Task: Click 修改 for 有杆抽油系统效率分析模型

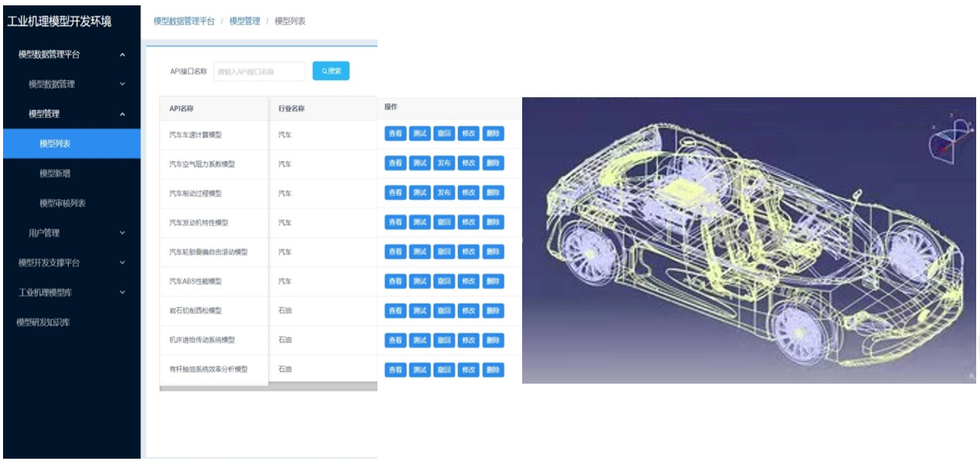Action: click(x=469, y=370)
